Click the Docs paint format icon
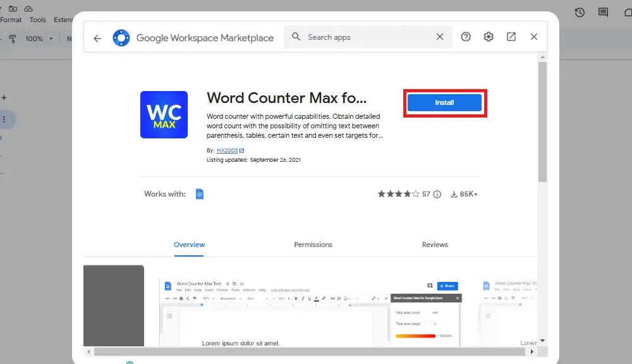The image size is (632, 364). (13, 39)
